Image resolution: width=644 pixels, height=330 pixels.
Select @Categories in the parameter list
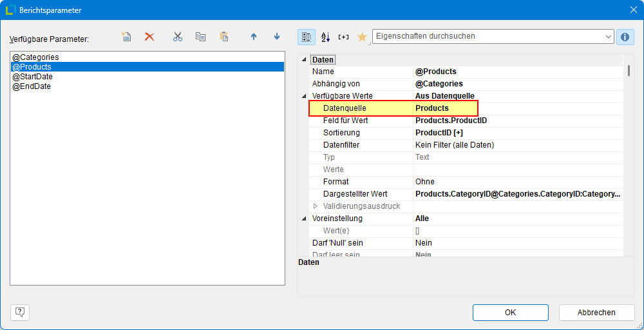click(x=35, y=57)
